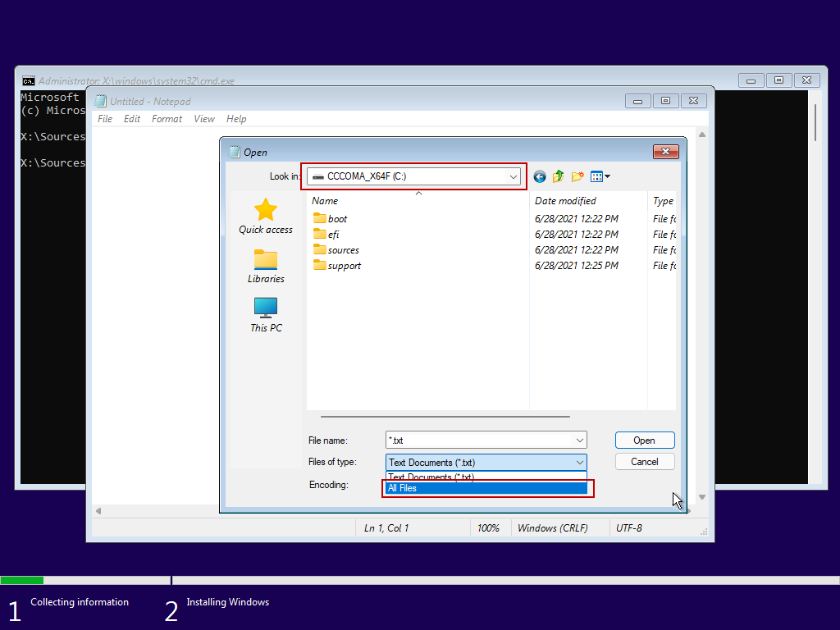The image size is (840, 630).
Task: Expand the Look in drive dropdown
Action: click(514, 176)
